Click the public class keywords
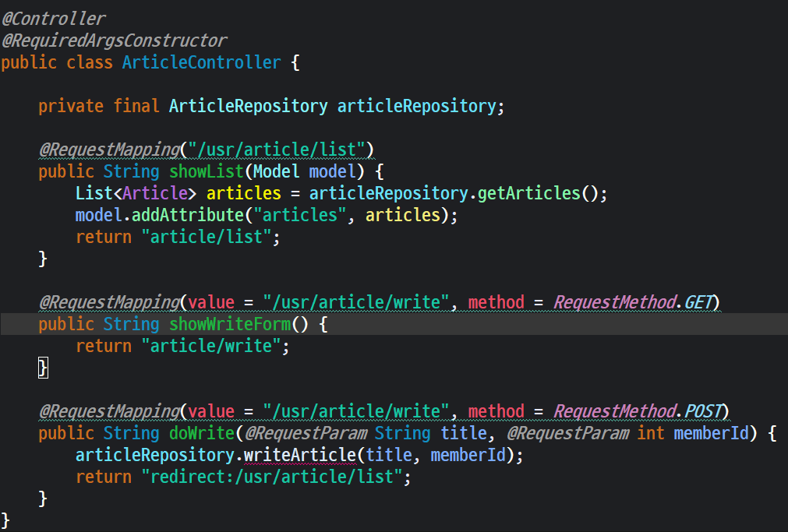Viewport: 788px width, 532px height. [56, 62]
